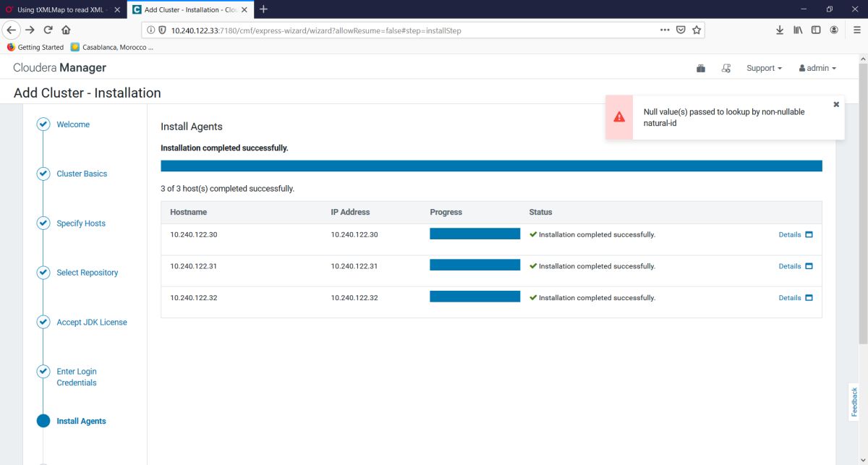Bookmark this page with the star icon
Screen dimensions: 868x465
coord(697,30)
